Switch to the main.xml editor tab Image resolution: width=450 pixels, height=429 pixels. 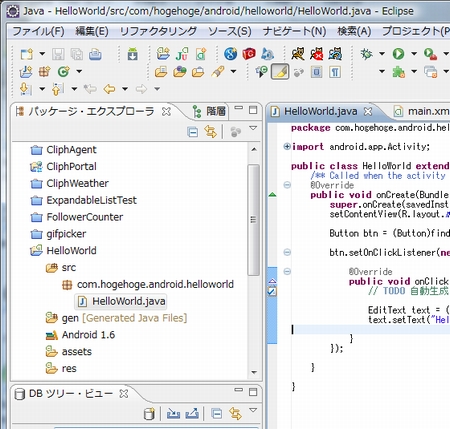421,111
